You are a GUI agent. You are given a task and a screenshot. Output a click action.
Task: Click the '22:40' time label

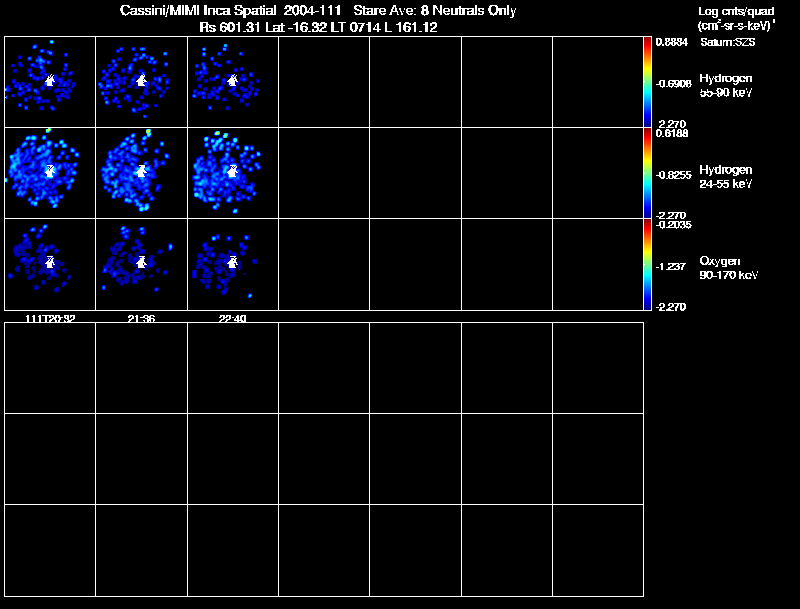click(233, 319)
